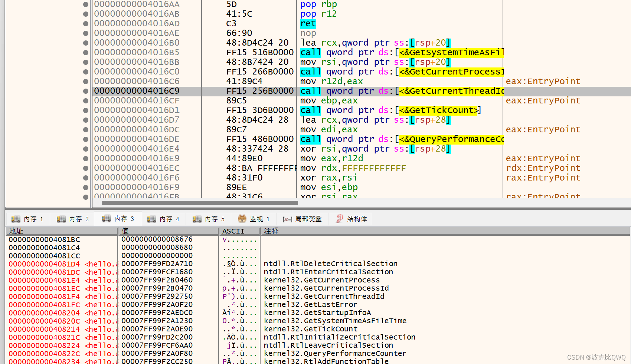
Task: Select mov esi,ebp instruction
Action: pos(329,188)
